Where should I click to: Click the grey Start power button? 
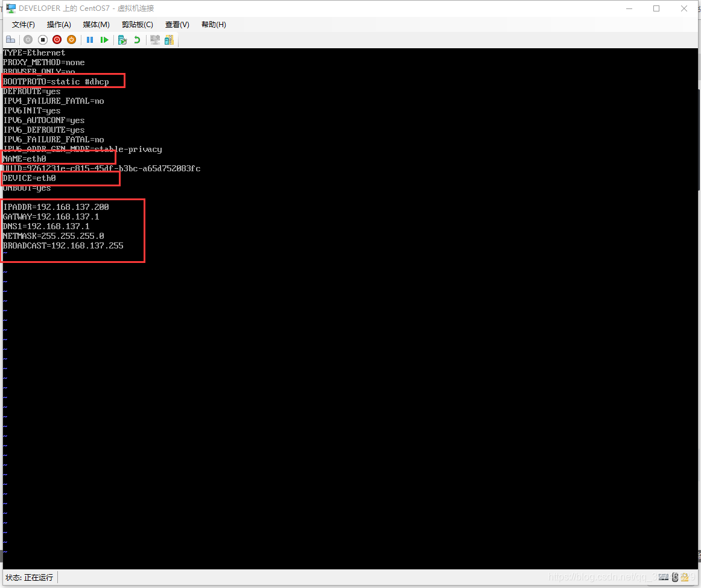point(28,40)
